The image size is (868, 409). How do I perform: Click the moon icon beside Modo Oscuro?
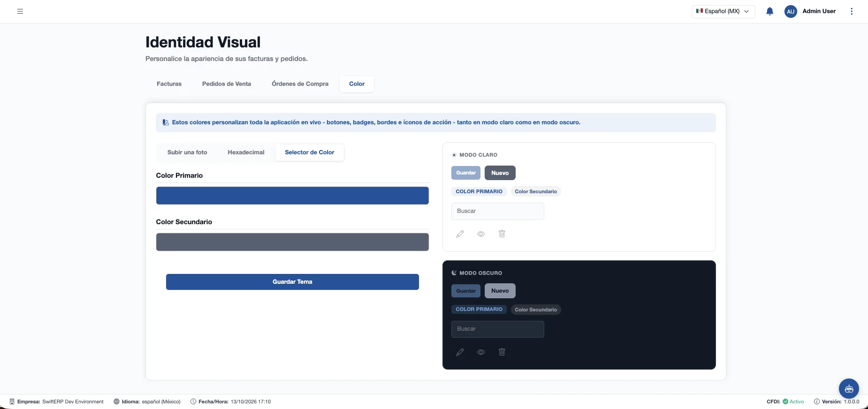click(x=454, y=273)
